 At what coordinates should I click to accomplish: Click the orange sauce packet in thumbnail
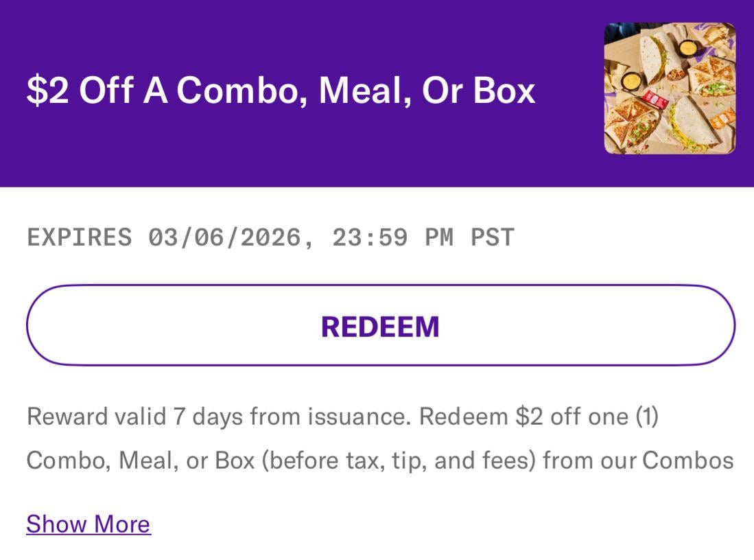click(722, 118)
